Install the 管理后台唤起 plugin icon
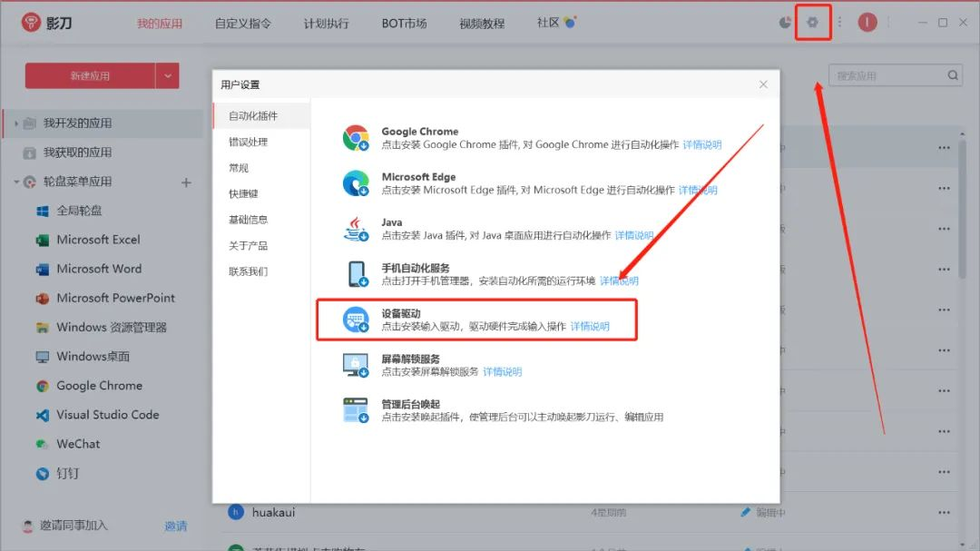 (356, 410)
